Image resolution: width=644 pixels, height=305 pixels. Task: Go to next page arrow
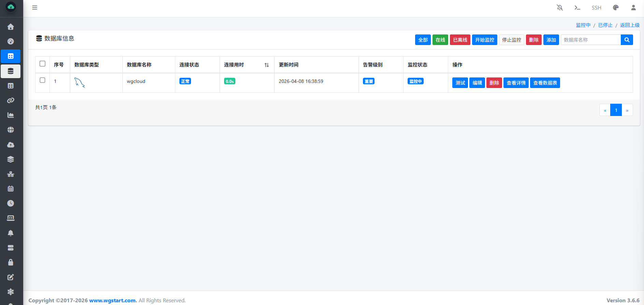pyautogui.click(x=627, y=110)
